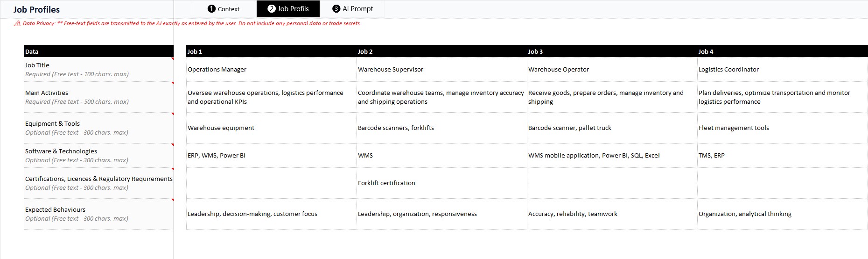Switch to the AI Prompt tab
Image resolution: width=868 pixels, height=259 pixels.
point(352,9)
